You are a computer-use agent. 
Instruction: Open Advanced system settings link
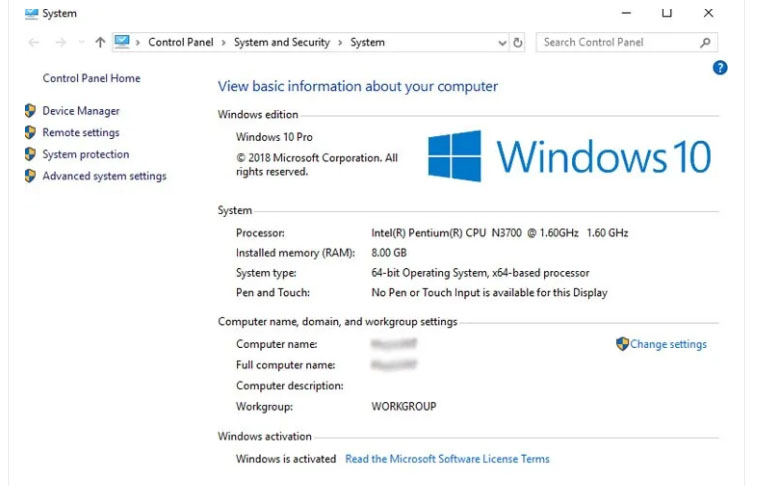(x=104, y=176)
